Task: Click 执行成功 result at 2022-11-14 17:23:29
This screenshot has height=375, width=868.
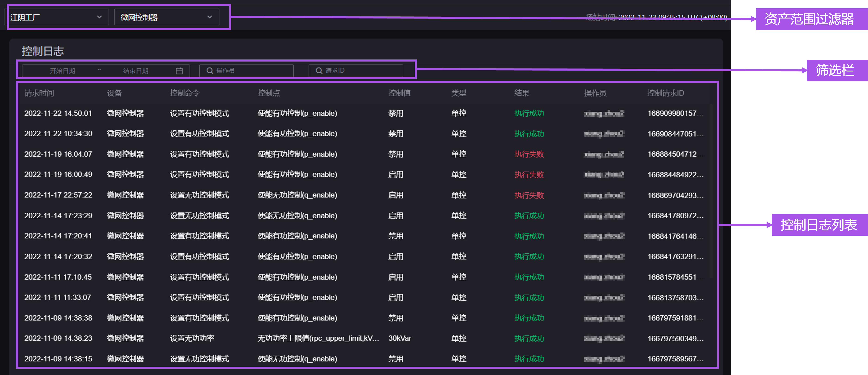Action: tap(529, 216)
